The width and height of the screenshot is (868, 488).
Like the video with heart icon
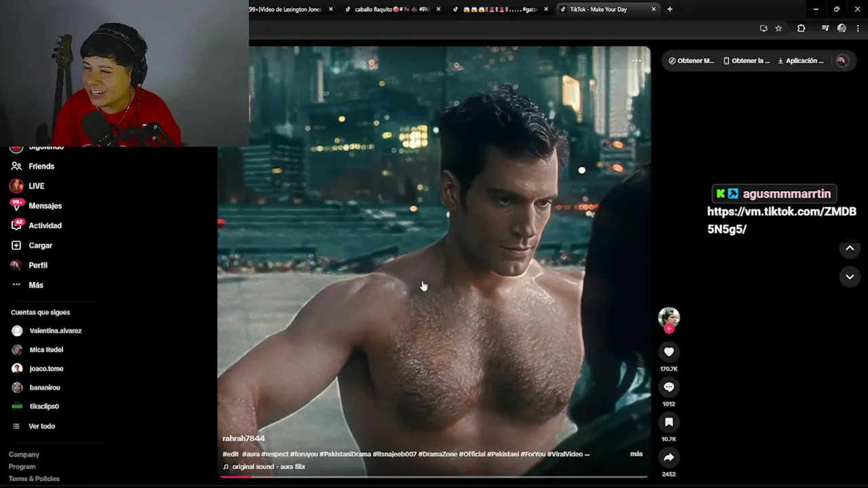pos(669,352)
